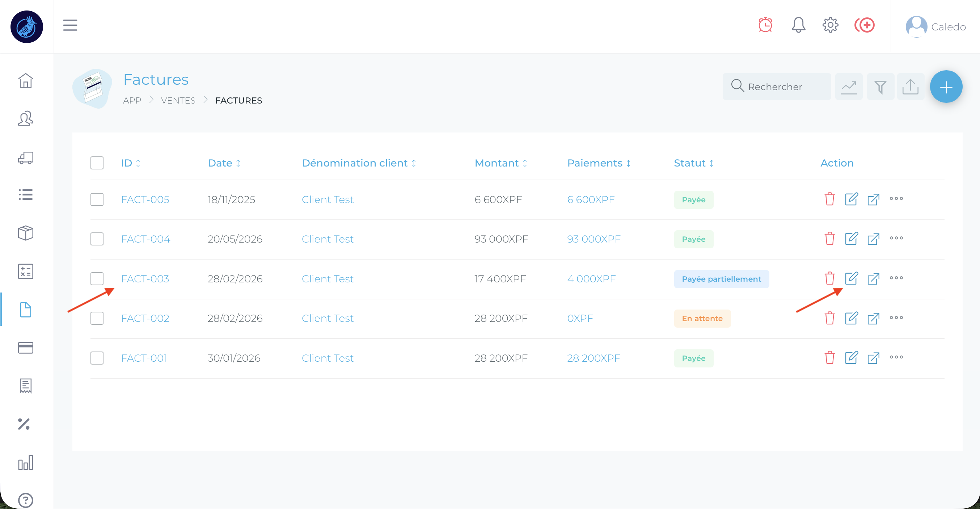Edit invoice FACT-003 via pencil icon
The width and height of the screenshot is (980, 509).
(851, 278)
